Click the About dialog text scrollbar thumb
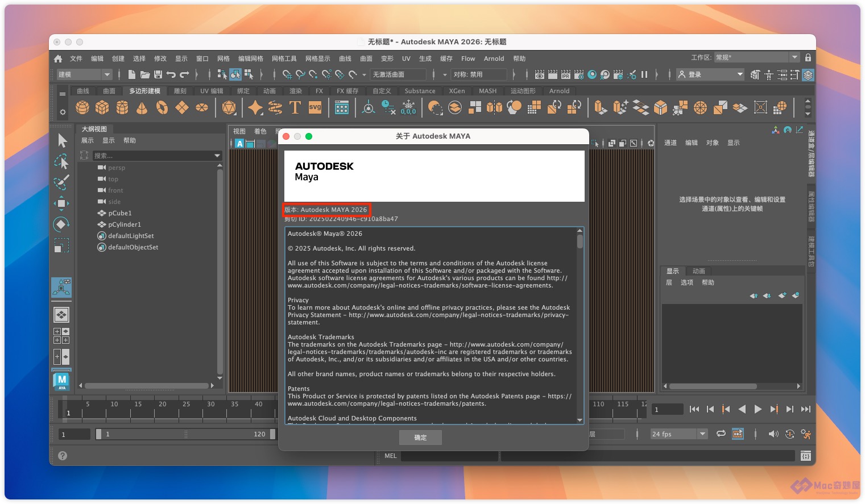The width and height of the screenshot is (865, 504). point(580,241)
